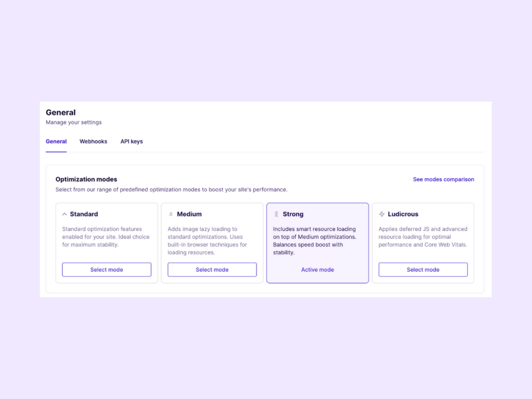Click the Manage your settings subtitle
Screen dimensions: 532x399
coord(74,123)
